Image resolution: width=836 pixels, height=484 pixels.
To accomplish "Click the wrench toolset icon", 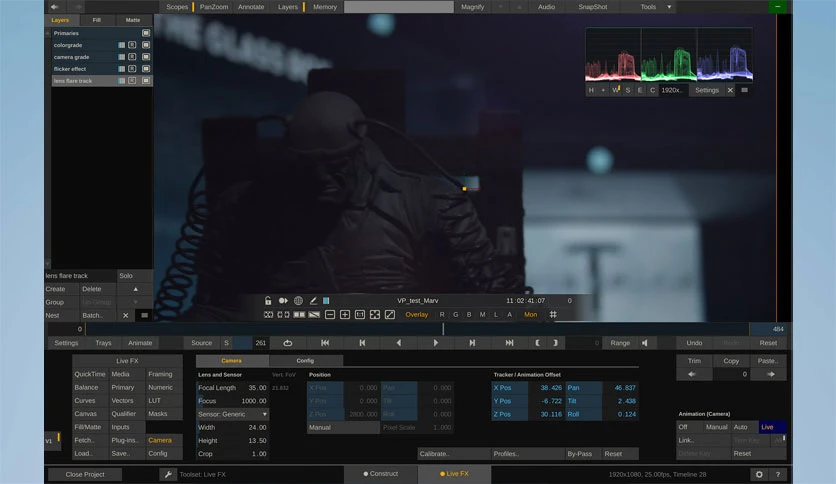I will tap(167, 474).
